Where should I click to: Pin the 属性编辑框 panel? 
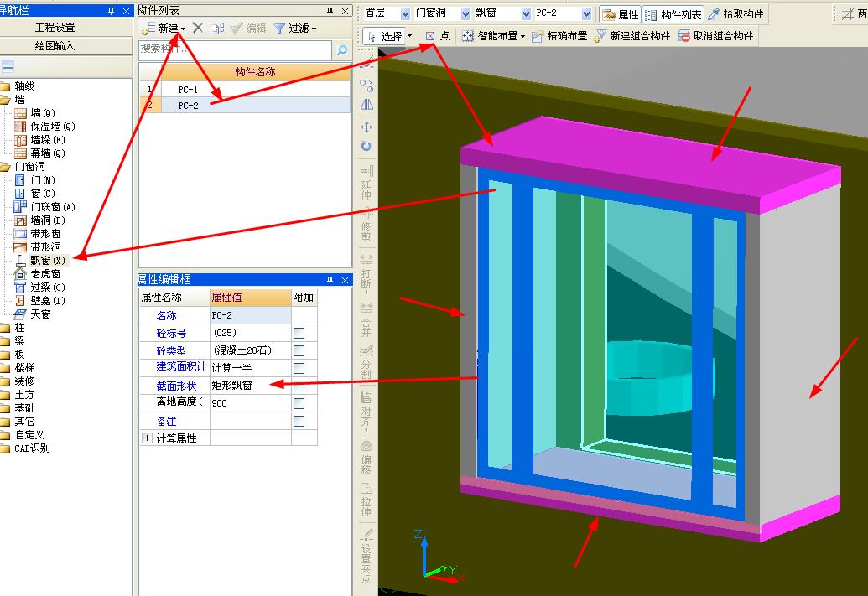(x=330, y=280)
